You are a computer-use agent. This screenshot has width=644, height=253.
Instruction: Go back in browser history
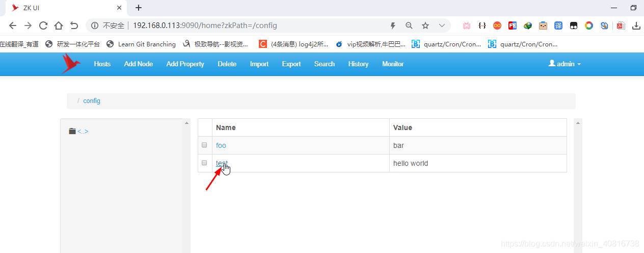click(x=13, y=26)
